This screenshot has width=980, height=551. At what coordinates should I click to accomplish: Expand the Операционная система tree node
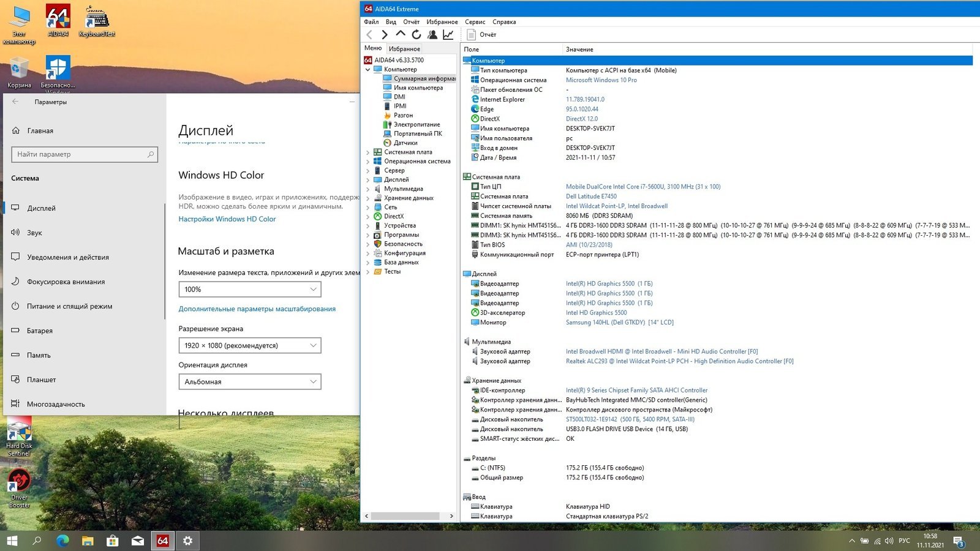point(368,161)
